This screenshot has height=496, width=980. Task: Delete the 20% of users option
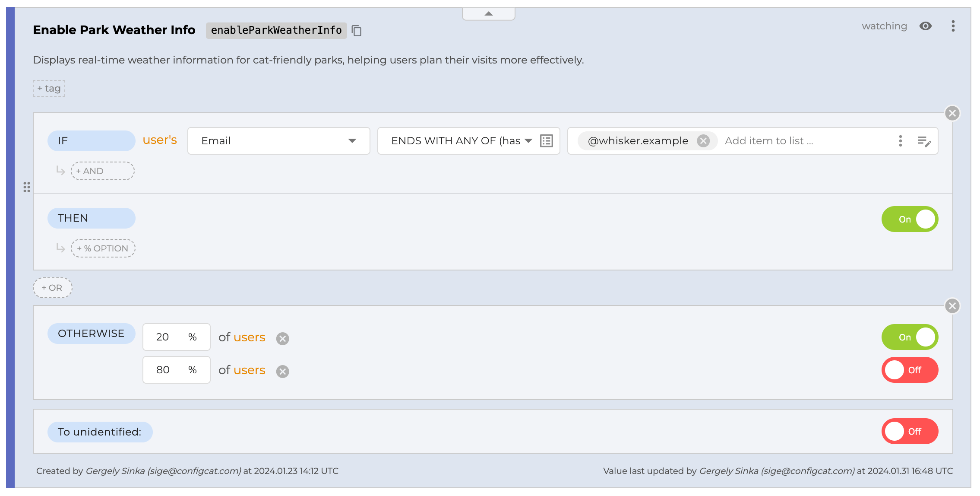click(283, 338)
